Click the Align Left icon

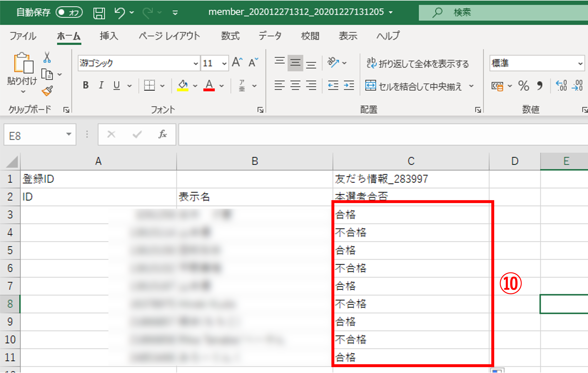pyautogui.click(x=279, y=85)
